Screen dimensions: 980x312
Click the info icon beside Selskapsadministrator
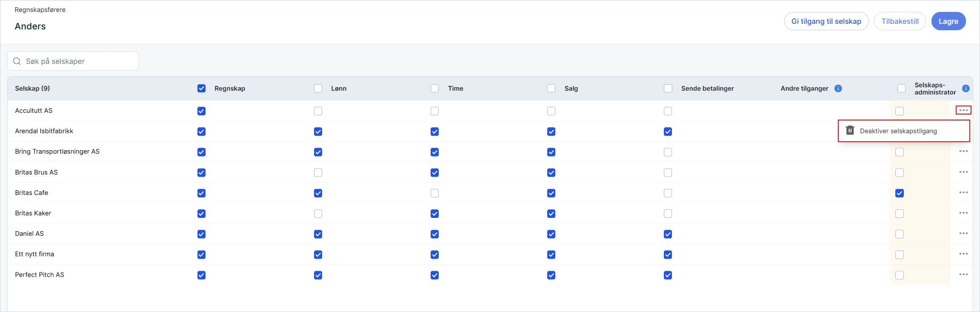(966, 89)
